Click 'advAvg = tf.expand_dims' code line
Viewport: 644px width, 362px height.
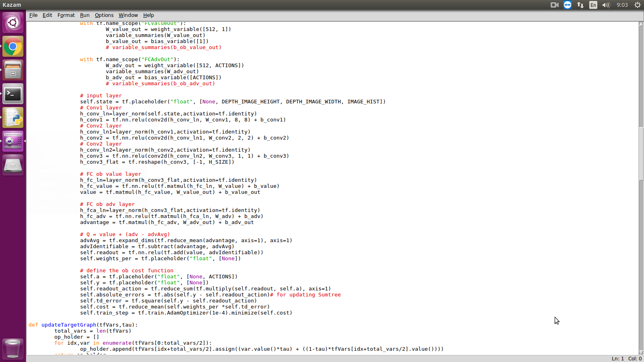point(186,240)
